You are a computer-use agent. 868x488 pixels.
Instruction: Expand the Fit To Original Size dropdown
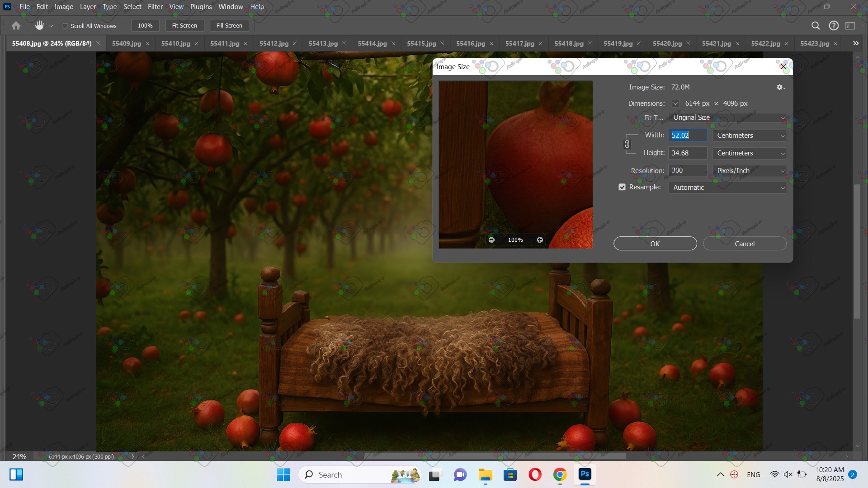tap(727, 117)
